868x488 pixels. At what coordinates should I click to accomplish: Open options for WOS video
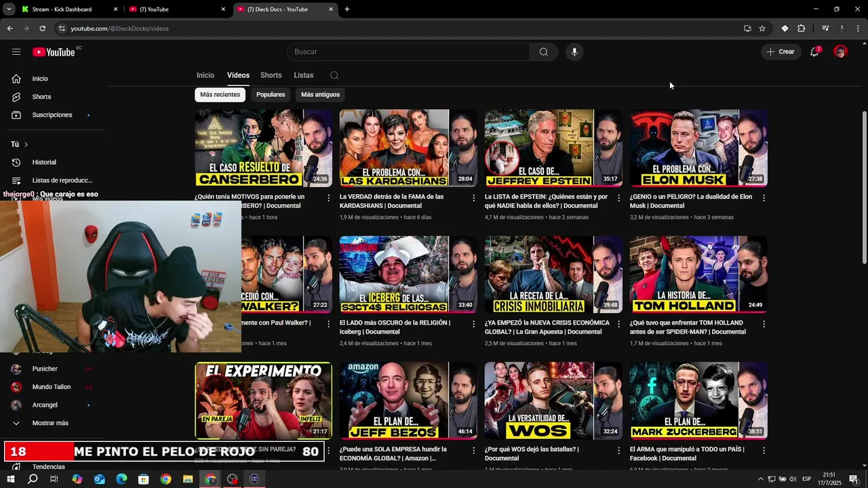618,450
